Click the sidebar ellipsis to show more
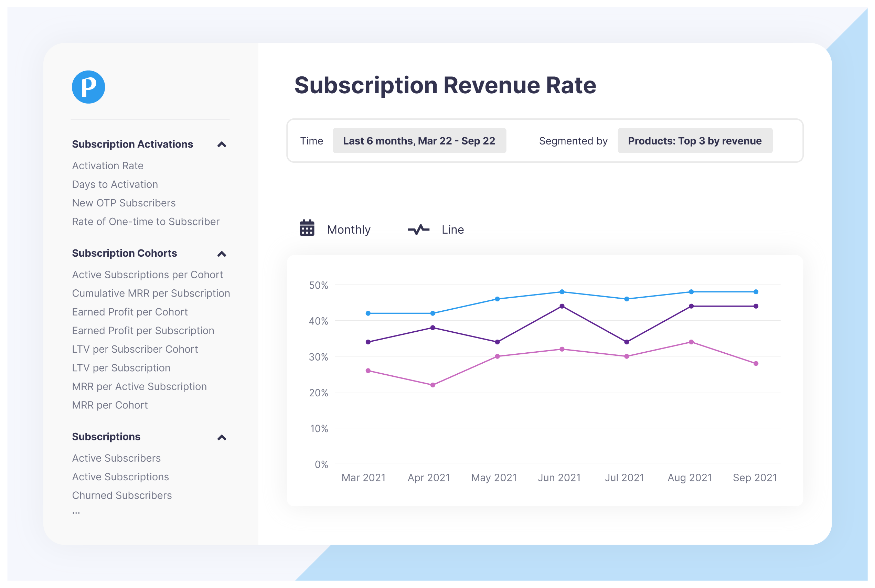This screenshot has height=588, width=875. [x=76, y=512]
